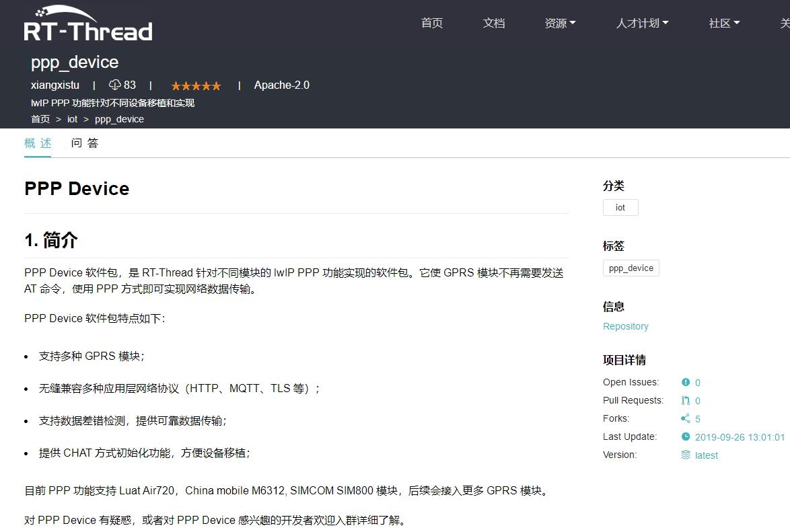790x532 pixels.
Task: Click bullet 支持多种 GPRS 模块
Action: pyautogui.click(x=92, y=356)
